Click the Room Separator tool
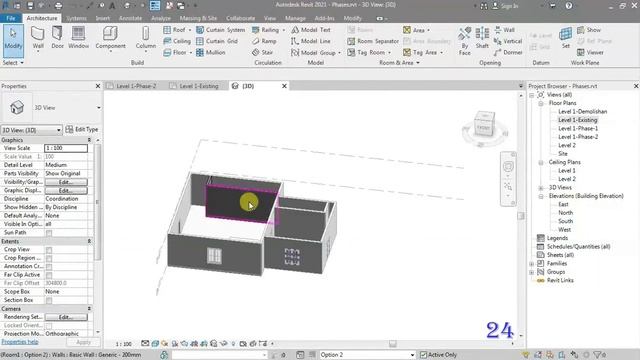The image size is (640, 360). pos(373,41)
